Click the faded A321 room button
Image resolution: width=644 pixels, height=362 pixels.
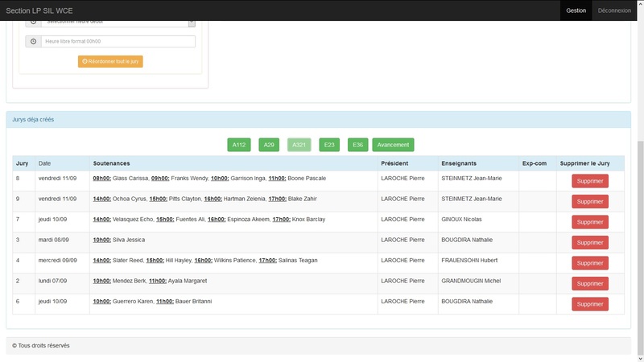pyautogui.click(x=299, y=145)
